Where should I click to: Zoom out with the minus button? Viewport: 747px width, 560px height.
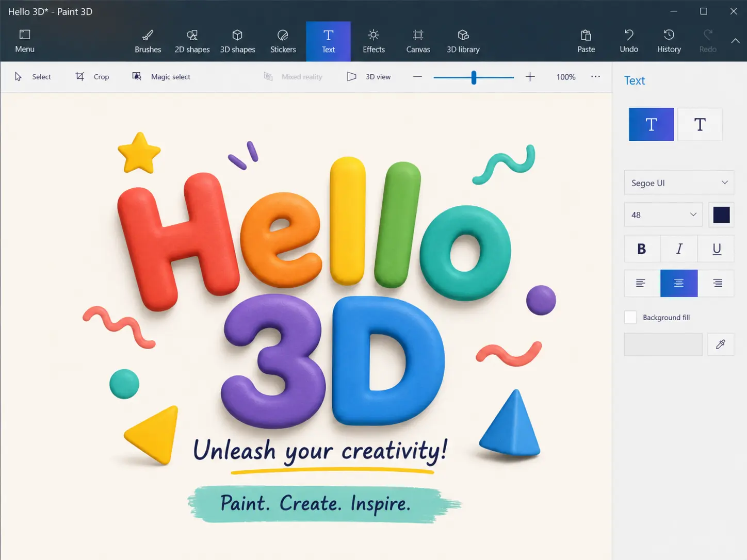pos(417,77)
